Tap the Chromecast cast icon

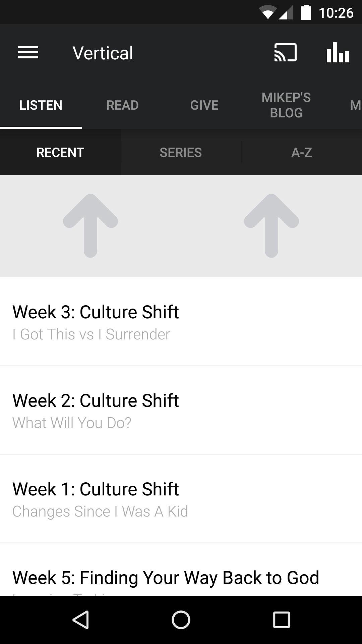(285, 53)
